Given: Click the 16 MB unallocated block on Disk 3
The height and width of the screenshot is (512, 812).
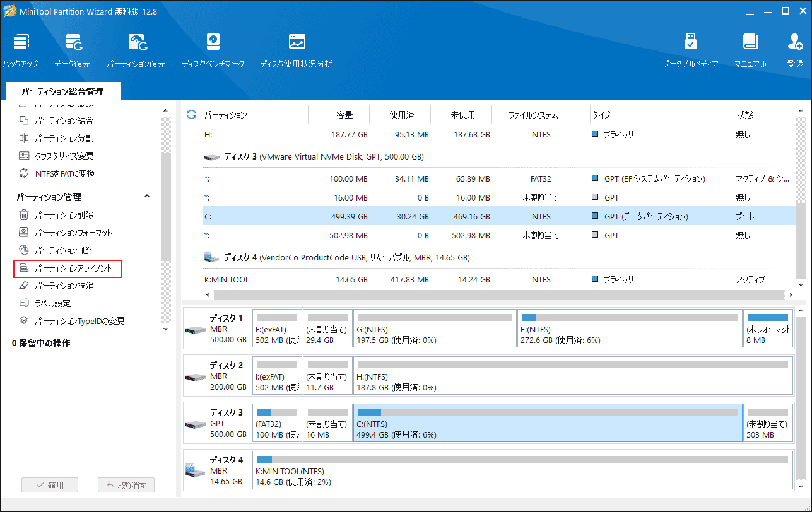Looking at the screenshot, I should tap(327, 423).
